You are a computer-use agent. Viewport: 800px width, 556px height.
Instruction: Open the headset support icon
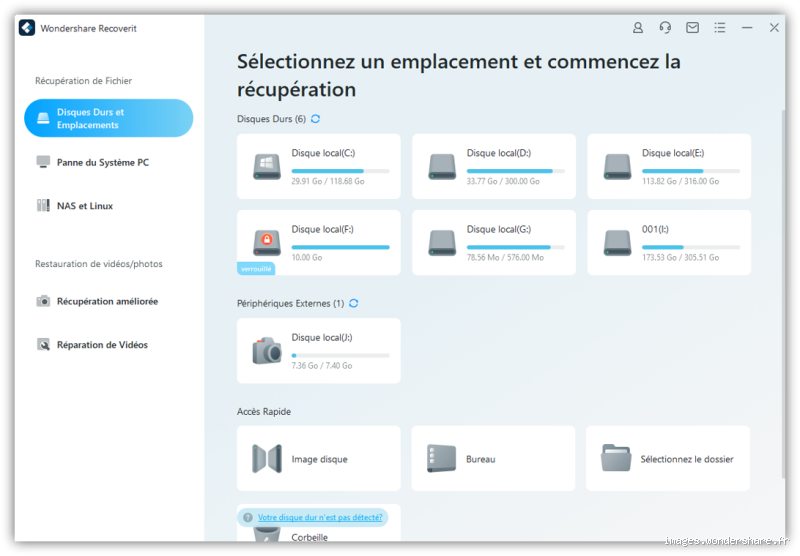click(x=665, y=28)
